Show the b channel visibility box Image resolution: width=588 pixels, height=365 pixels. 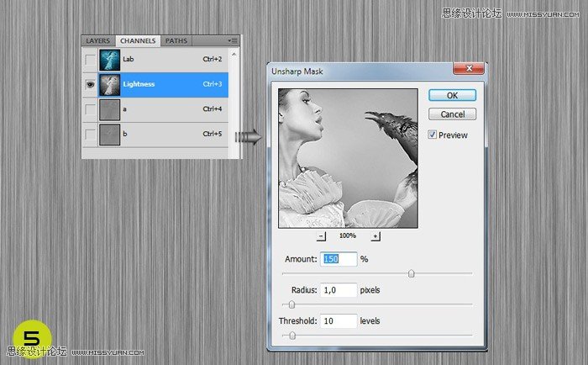[x=90, y=134]
